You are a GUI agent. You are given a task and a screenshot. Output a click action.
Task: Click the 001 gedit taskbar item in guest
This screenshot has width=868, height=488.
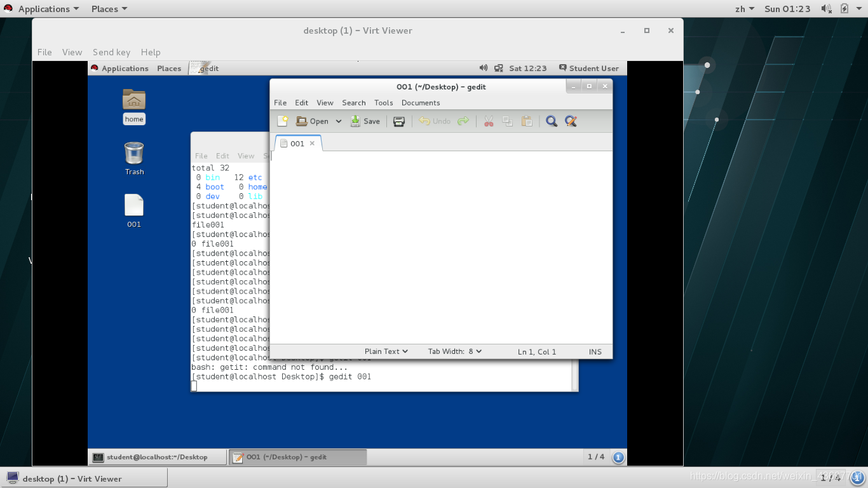point(297,457)
